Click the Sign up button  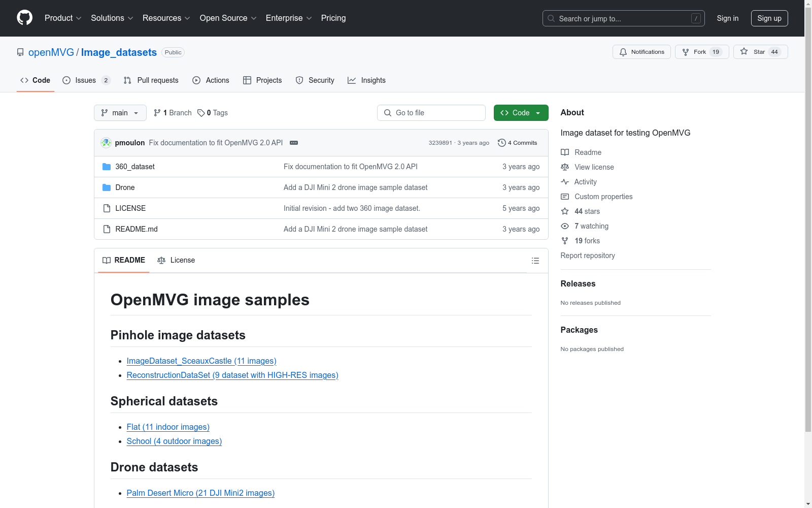pyautogui.click(x=769, y=18)
